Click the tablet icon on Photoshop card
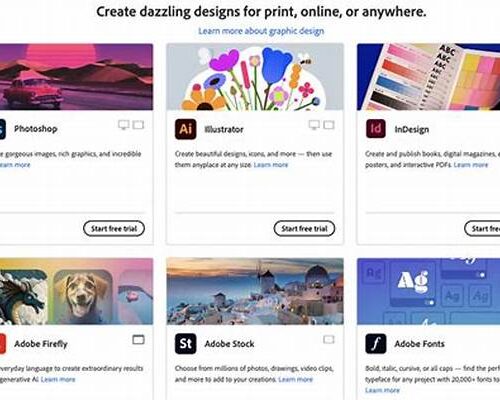 click(138, 125)
